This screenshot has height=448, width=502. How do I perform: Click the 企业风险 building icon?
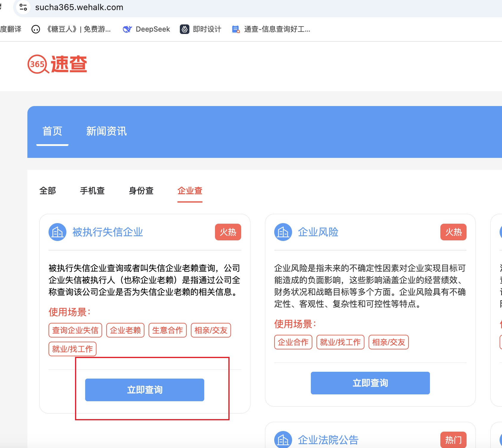pyautogui.click(x=283, y=232)
